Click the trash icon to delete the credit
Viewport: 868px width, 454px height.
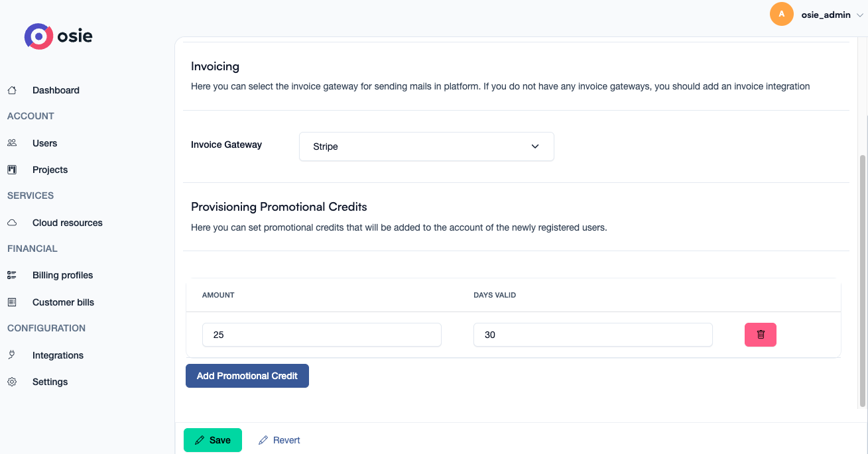[760, 335]
